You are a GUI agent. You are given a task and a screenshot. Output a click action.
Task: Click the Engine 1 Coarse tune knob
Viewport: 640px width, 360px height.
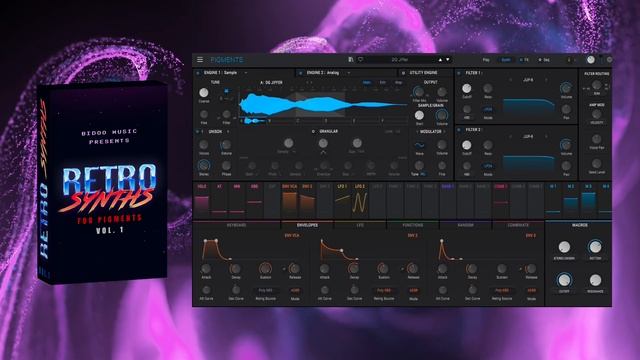[204, 93]
